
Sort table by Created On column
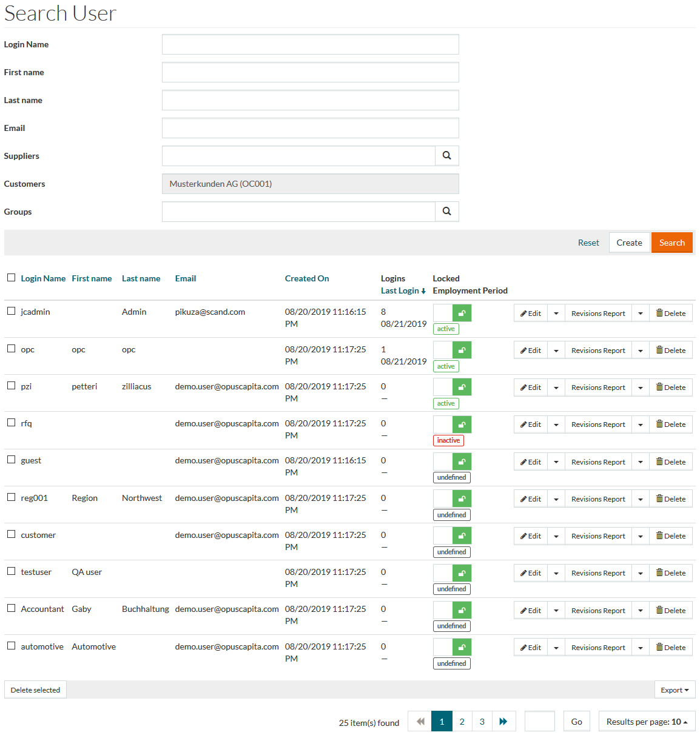(x=307, y=278)
